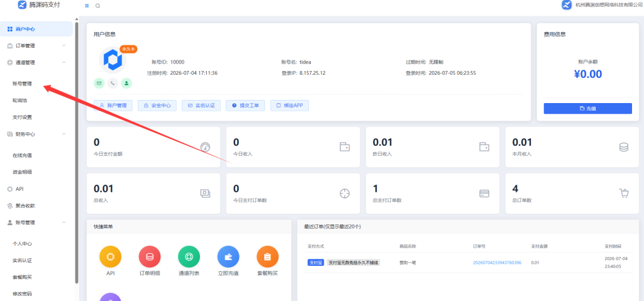Click the 提交工单 button

[246, 106]
